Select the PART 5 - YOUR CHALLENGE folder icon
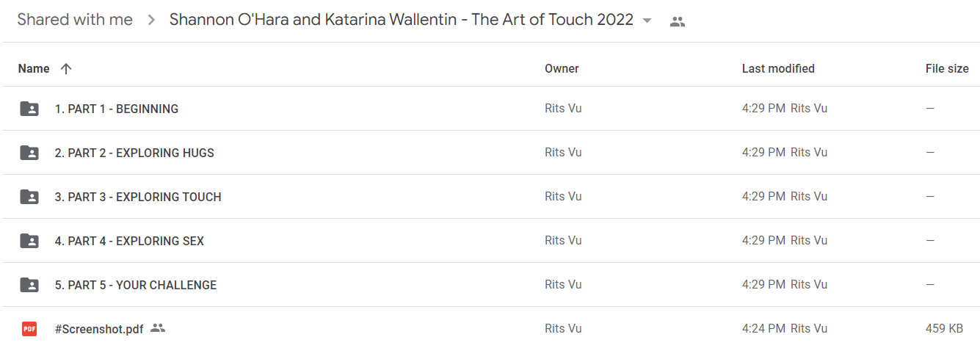Image resolution: width=980 pixels, height=348 pixels. click(x=29, y=285)
